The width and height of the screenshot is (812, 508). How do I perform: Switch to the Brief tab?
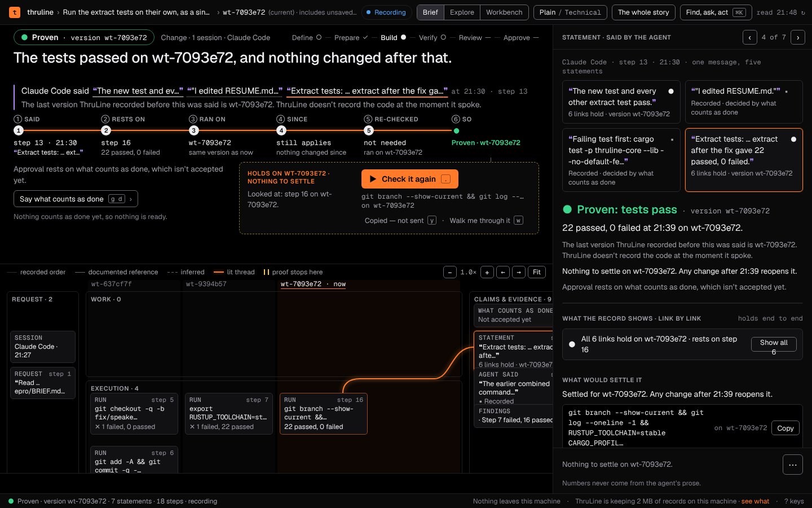tap(430, 12)
